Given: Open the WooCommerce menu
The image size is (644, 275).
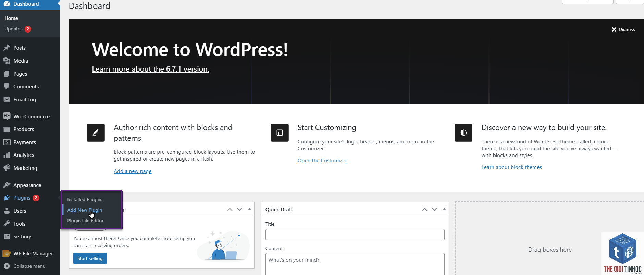Looking at the screenshot, I should 30,116.
